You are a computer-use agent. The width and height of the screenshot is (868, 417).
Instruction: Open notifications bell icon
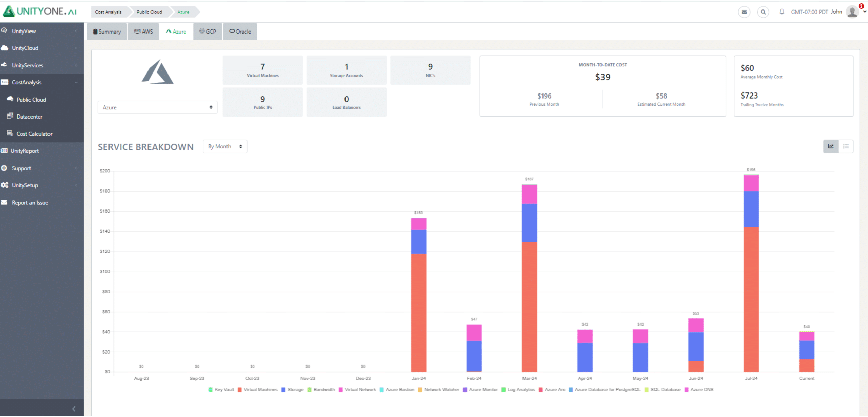pyautogui.click(x=782, y=12)
